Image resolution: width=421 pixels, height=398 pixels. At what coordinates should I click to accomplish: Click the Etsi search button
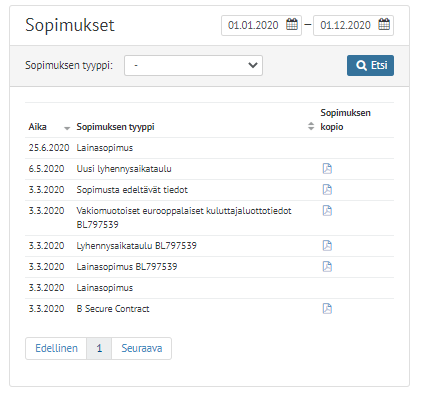[370, 65]
